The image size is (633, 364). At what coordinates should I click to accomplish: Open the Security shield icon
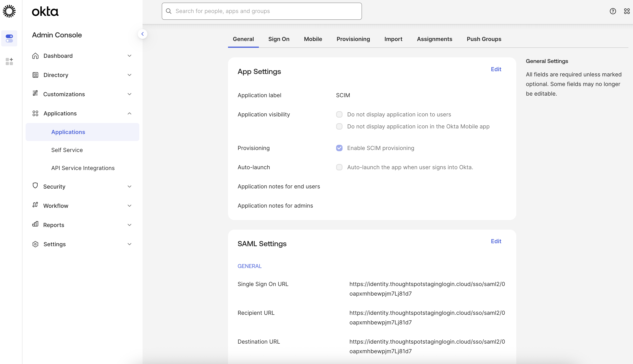35,186
